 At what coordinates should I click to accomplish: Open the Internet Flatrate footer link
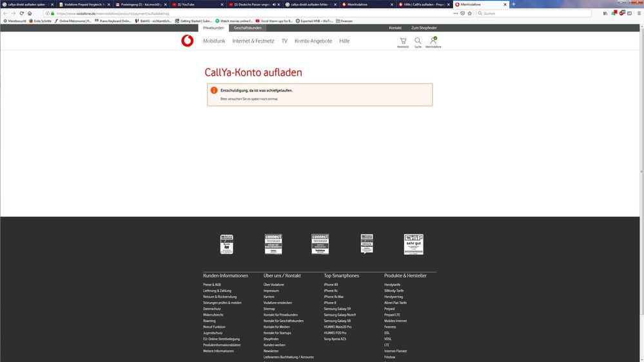click(396, 351)
